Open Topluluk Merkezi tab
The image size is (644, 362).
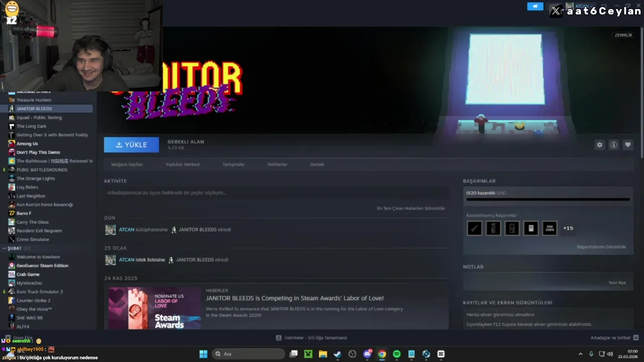[x=183, y=164]
